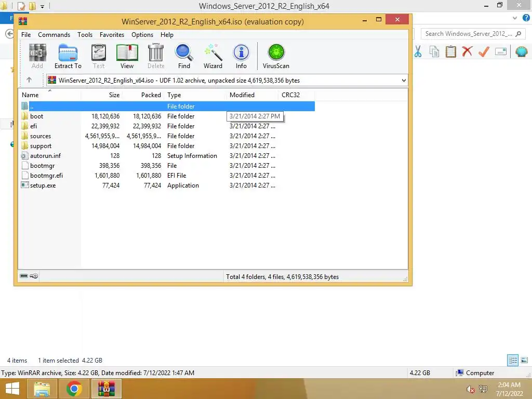Click muted volume tray icon

[470, 389]
